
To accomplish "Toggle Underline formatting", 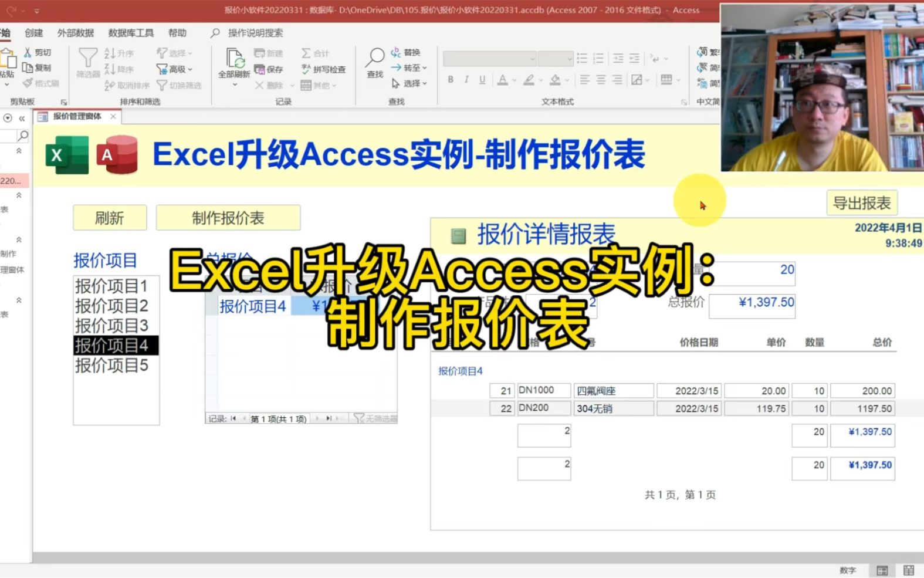I will coord(482,79).
